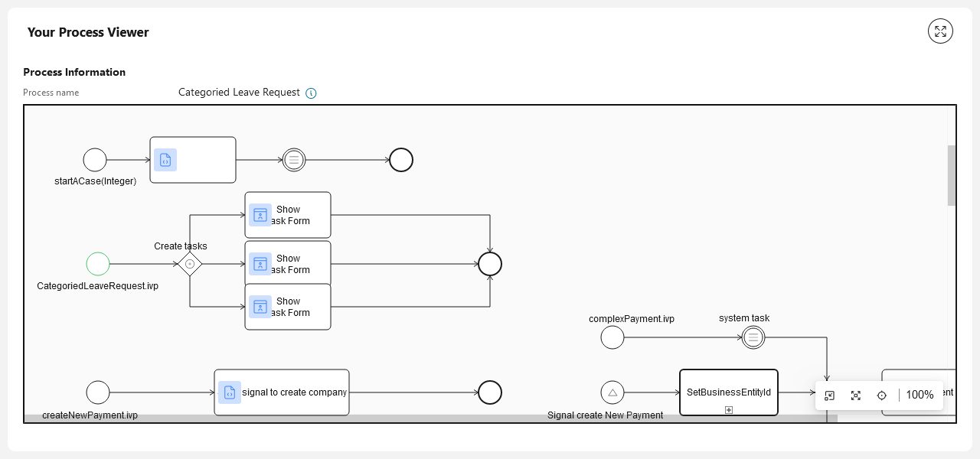
Task: Select the script task after startACase
Action: (x=193, y=160)
